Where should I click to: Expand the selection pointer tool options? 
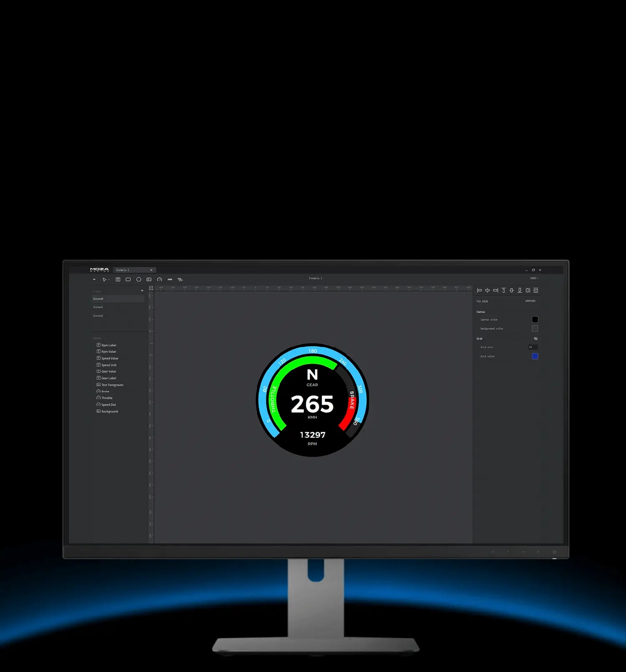(109, 280)
